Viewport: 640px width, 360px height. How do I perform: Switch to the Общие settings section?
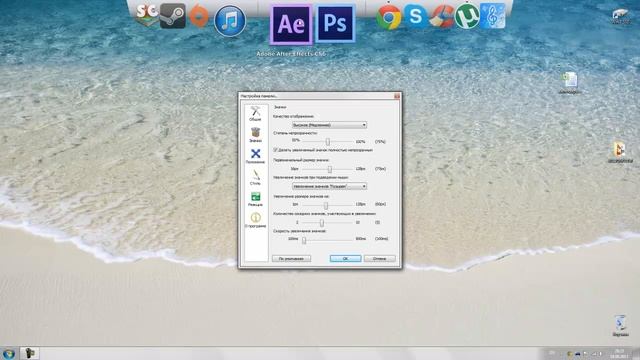[256, 114]
